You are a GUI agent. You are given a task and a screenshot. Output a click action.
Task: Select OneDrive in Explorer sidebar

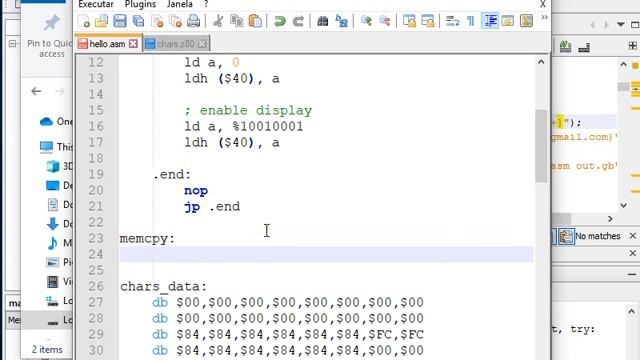point(56,122)
